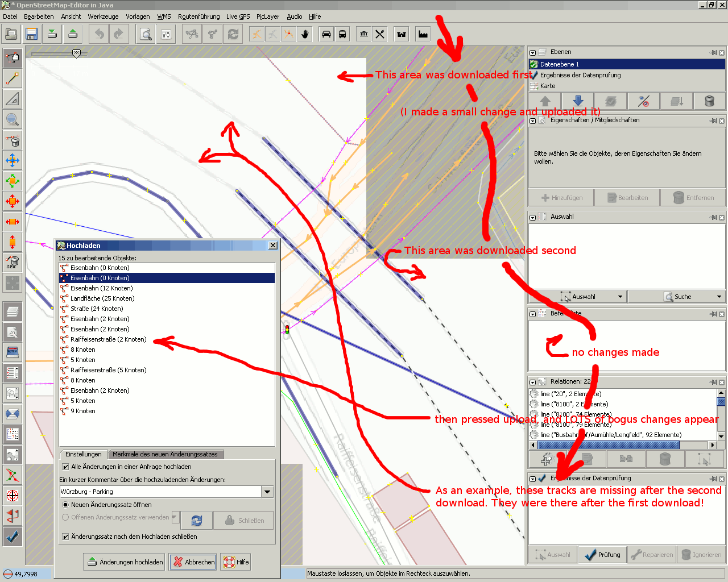This screenshot has height=582, width=728.
Task: Click the hand icon in top toolbar
Action: (x=305, y=34)
